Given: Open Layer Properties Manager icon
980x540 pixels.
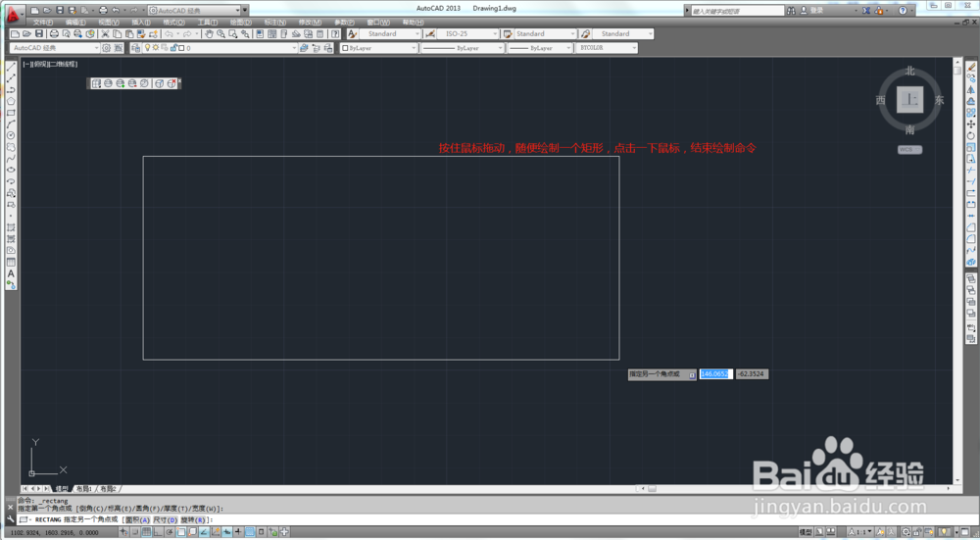Looking at the screenshot, I should pyautogui.click(x=135, y=47).
